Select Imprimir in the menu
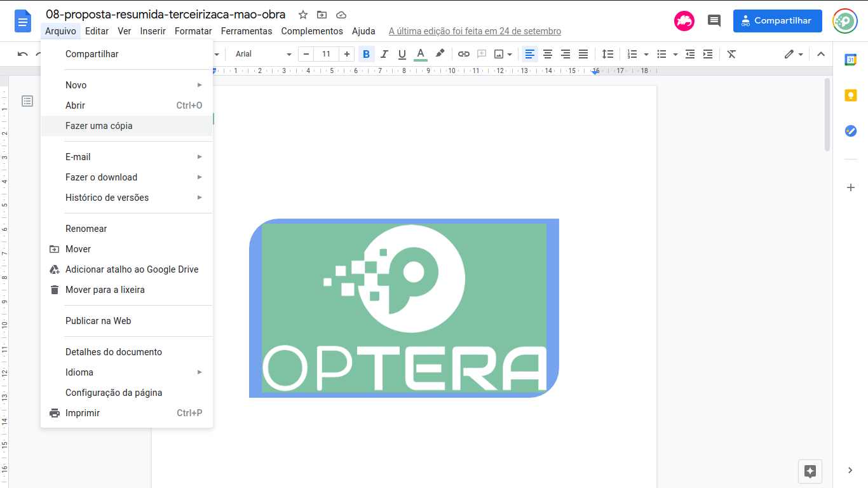868x488 pixels. 126,413
